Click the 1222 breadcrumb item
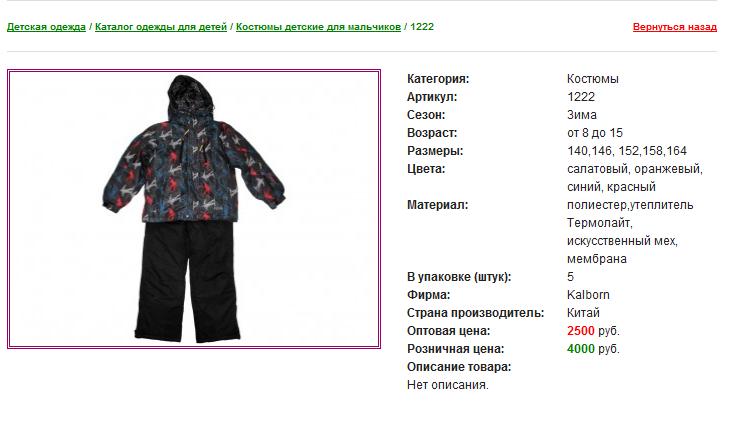 click(422, 27)
